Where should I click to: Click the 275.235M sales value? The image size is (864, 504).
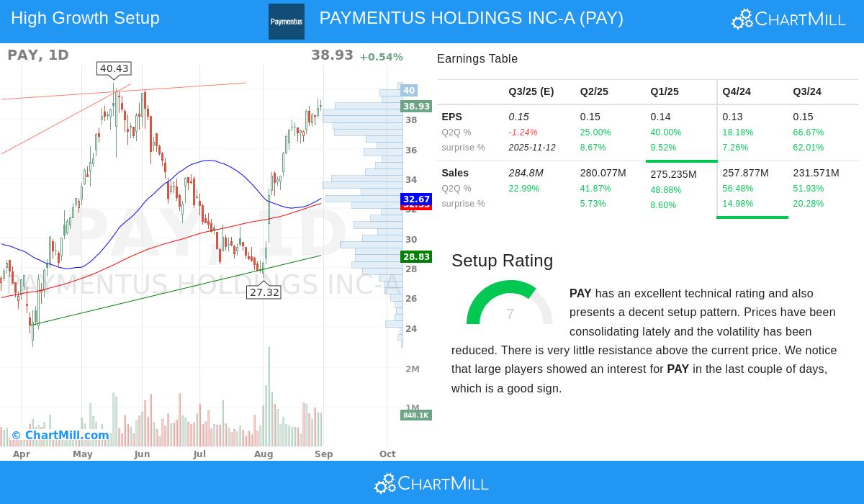674,174
